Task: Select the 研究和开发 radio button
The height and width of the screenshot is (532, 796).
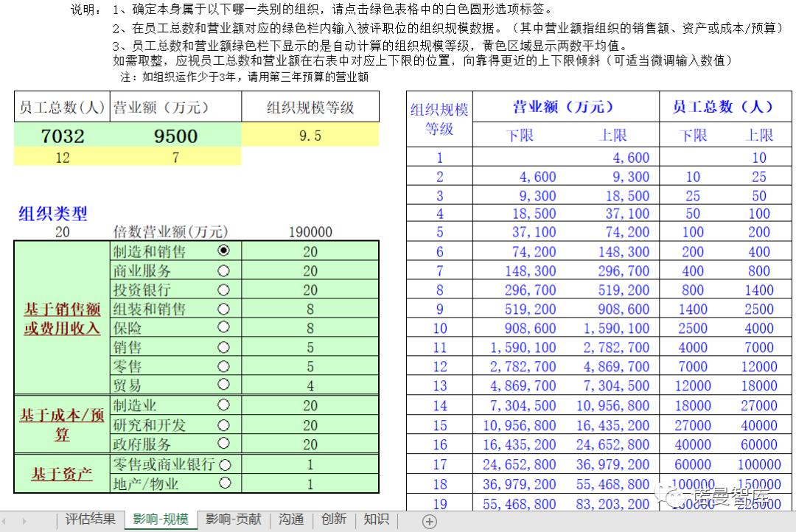Action: pyautogui.click(x=225, y=427)
